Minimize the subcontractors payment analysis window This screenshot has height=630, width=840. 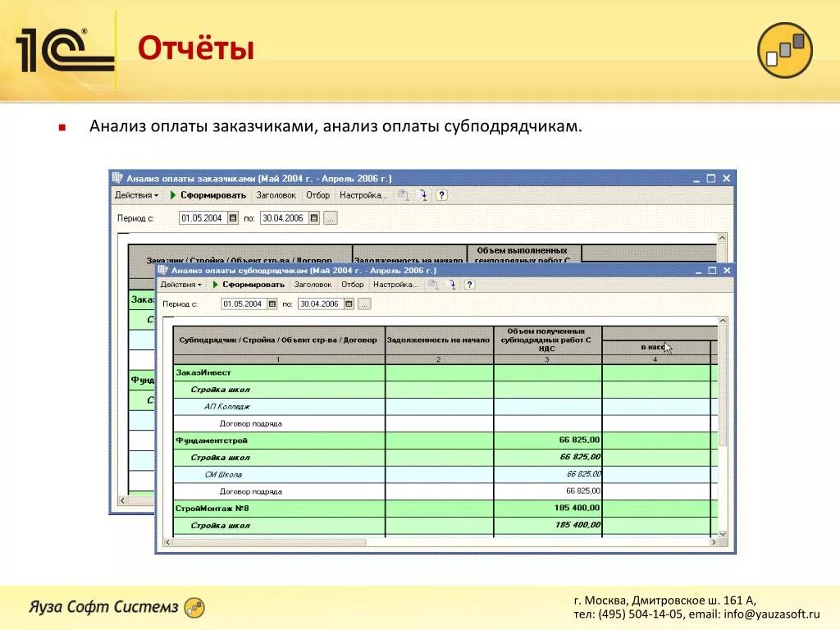point(698,271)
